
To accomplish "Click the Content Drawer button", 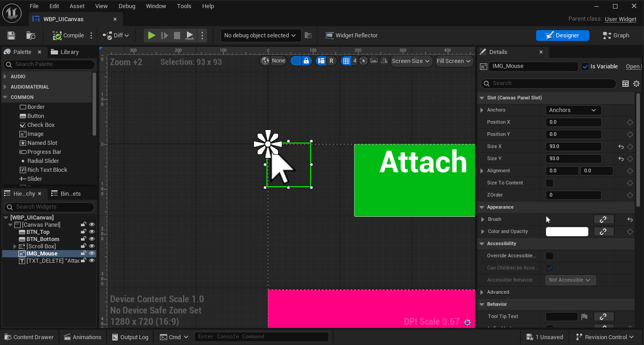I will [x=29, y=336].
